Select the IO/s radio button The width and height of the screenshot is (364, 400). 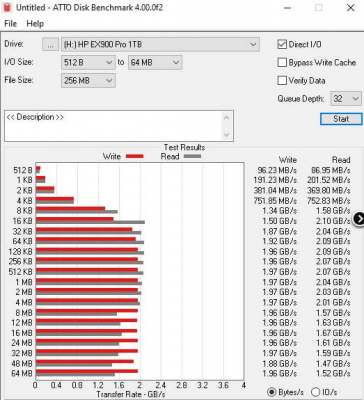[x=315, y=392]
